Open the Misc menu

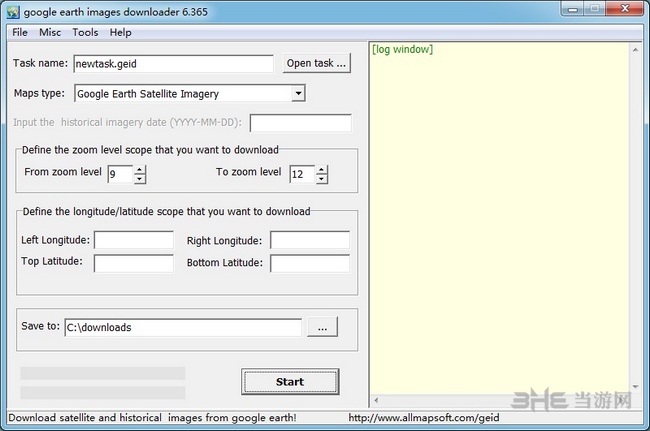pyautogui.click(x=50, y=32)
